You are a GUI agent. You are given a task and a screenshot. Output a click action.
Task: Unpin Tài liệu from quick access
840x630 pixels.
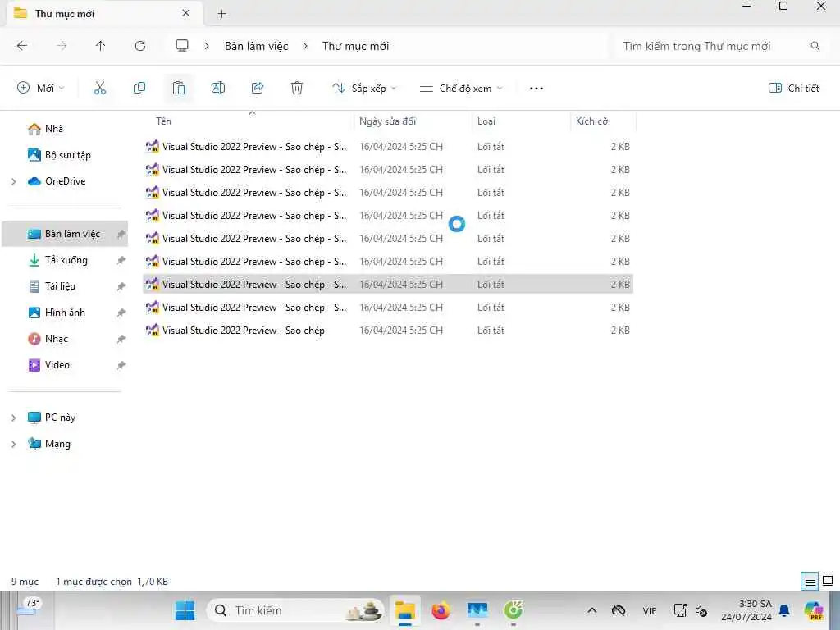coord(121,286)
